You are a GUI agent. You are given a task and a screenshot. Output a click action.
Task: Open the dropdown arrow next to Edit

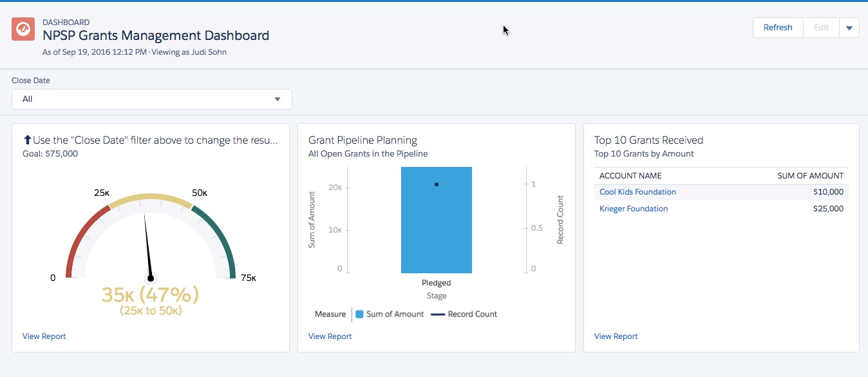coord(849,28)
